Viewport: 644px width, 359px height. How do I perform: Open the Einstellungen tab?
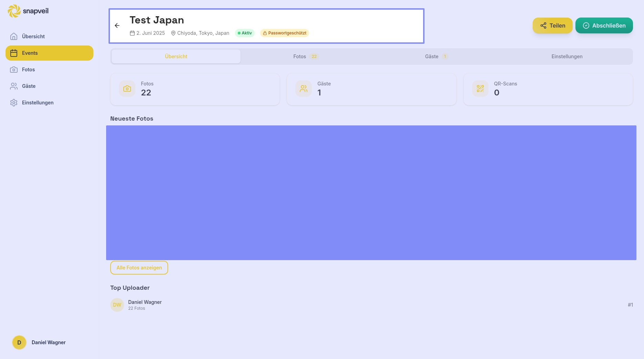coord(567,57)
